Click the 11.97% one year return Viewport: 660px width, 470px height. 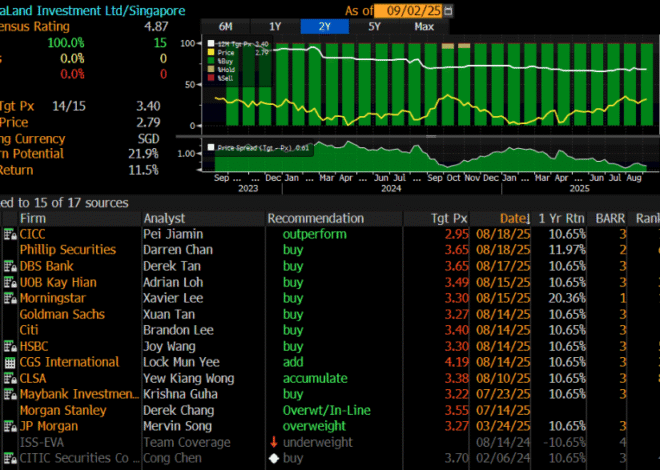pyautogui.click(x=567, y=250)
